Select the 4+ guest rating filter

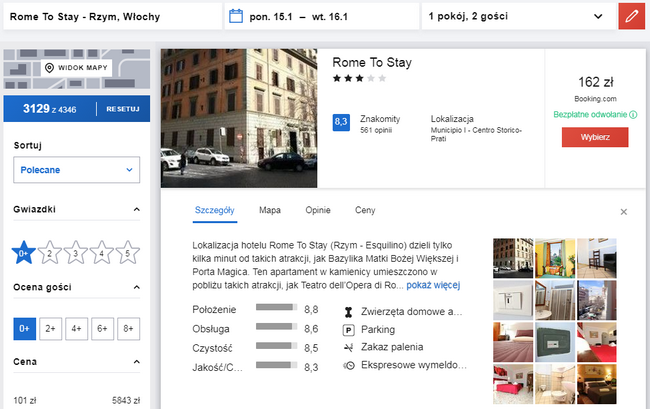[76, 329]
